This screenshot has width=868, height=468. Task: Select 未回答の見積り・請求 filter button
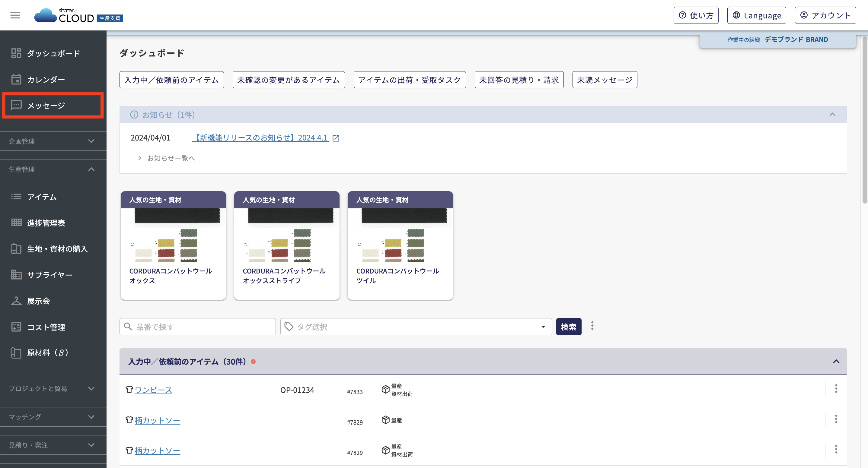click(519, 80)
